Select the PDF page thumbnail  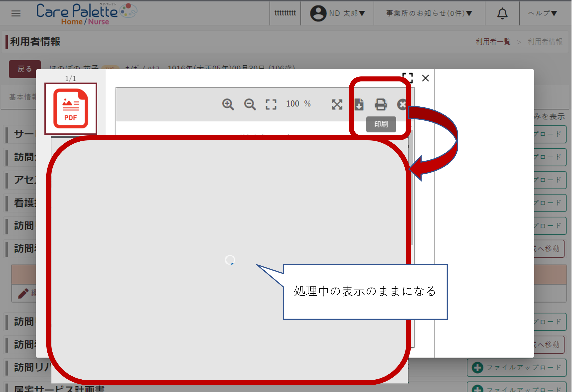pyautogui.click(x=71, y=109)
